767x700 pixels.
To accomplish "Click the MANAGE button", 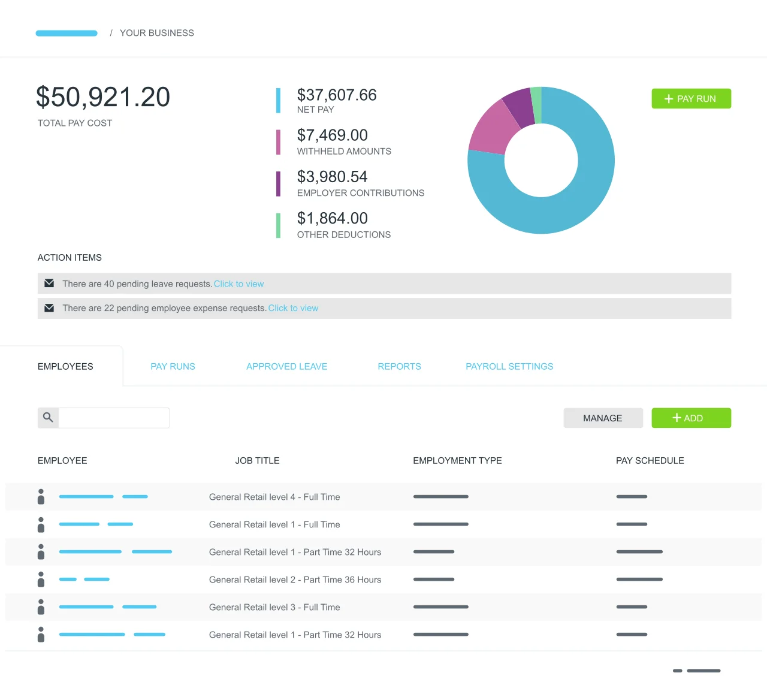I will click(x=603, y=418).
